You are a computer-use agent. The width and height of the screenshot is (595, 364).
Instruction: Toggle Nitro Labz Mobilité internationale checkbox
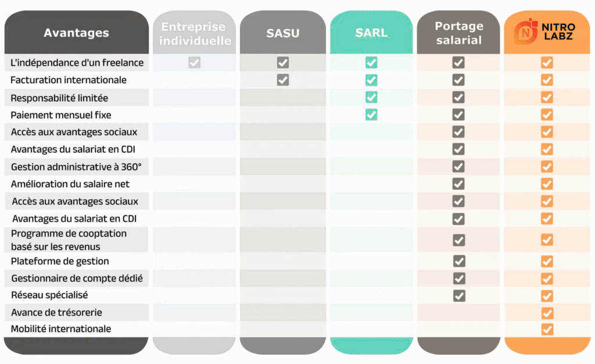[x=547, y=329]
